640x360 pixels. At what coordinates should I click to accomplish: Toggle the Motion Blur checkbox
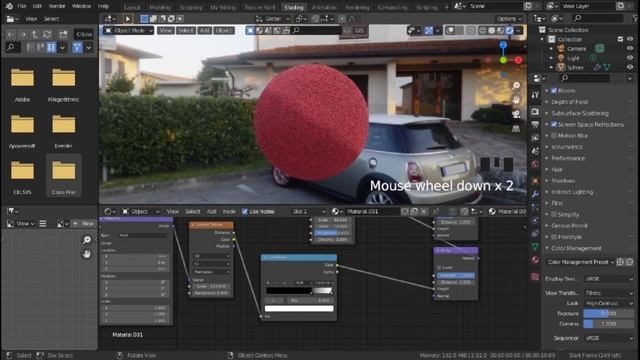[x=554, y=136]
